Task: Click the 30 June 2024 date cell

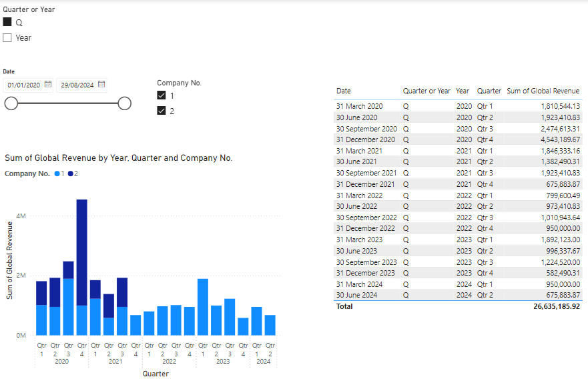Action: (356, 295)
